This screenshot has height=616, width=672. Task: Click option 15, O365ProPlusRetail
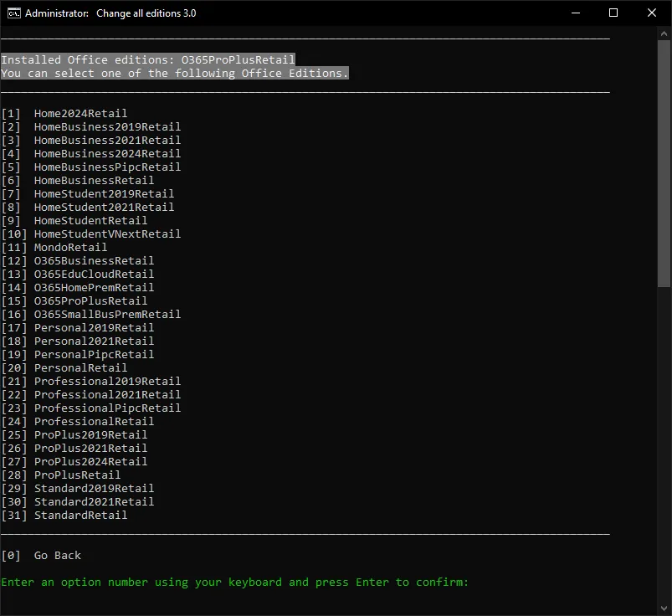pos(90,301)
